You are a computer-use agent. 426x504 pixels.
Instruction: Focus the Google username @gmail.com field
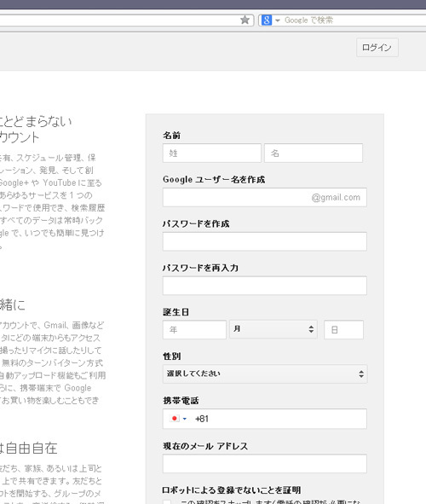coord(264,197)
